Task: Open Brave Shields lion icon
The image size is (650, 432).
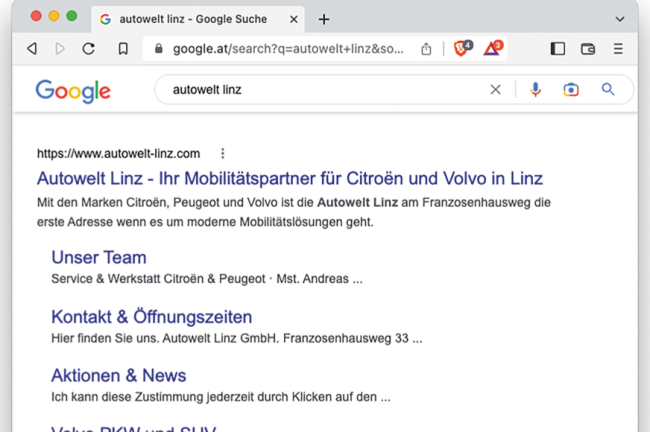Action: tap(461, 48)
